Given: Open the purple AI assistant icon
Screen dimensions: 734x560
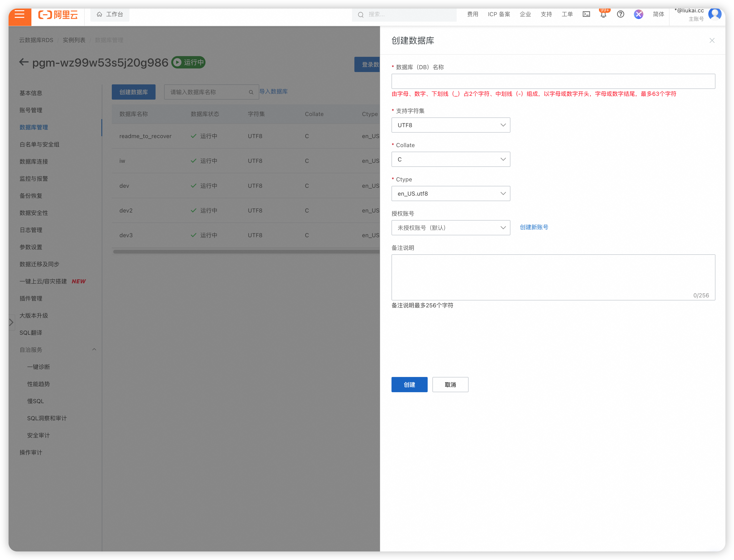Looking at the screenshot, I should point(638,14).
